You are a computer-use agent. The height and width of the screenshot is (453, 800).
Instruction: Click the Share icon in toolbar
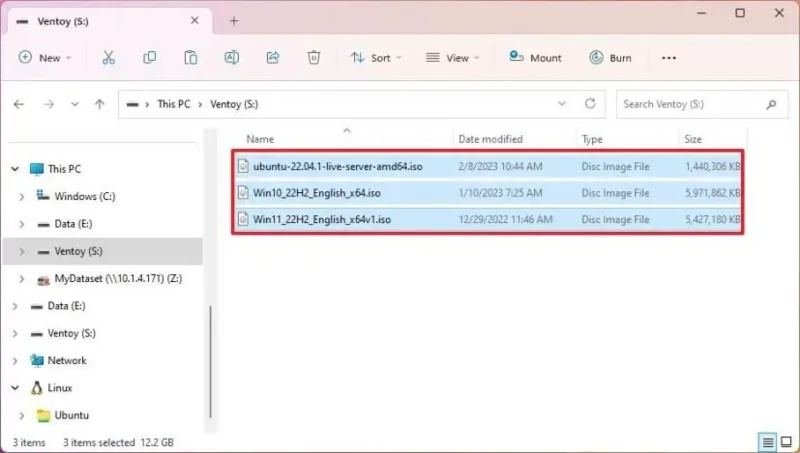click(273, 58)
